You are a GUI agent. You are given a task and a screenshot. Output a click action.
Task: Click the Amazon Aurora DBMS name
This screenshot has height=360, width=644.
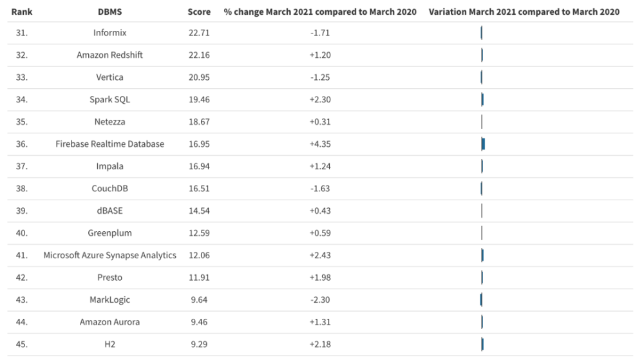(x=109, y=322)
